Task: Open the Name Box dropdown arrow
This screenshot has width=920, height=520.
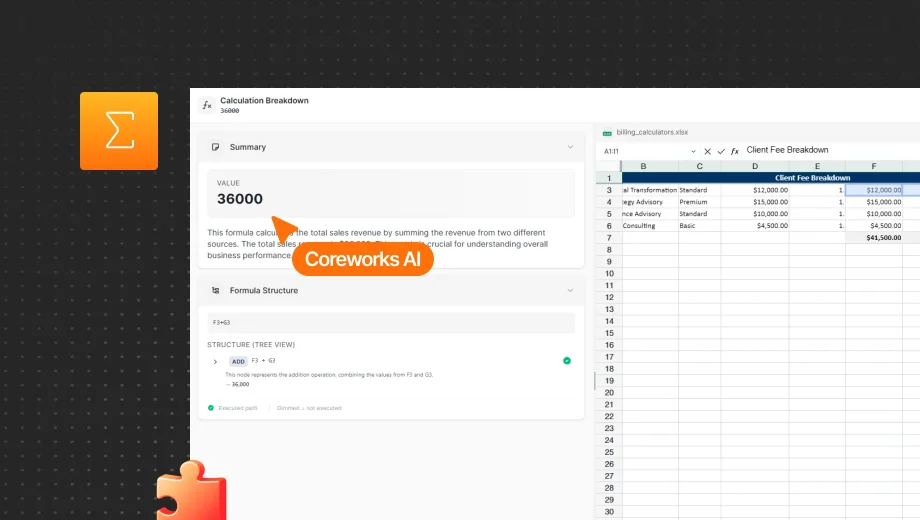Action: tap(693, 151)
